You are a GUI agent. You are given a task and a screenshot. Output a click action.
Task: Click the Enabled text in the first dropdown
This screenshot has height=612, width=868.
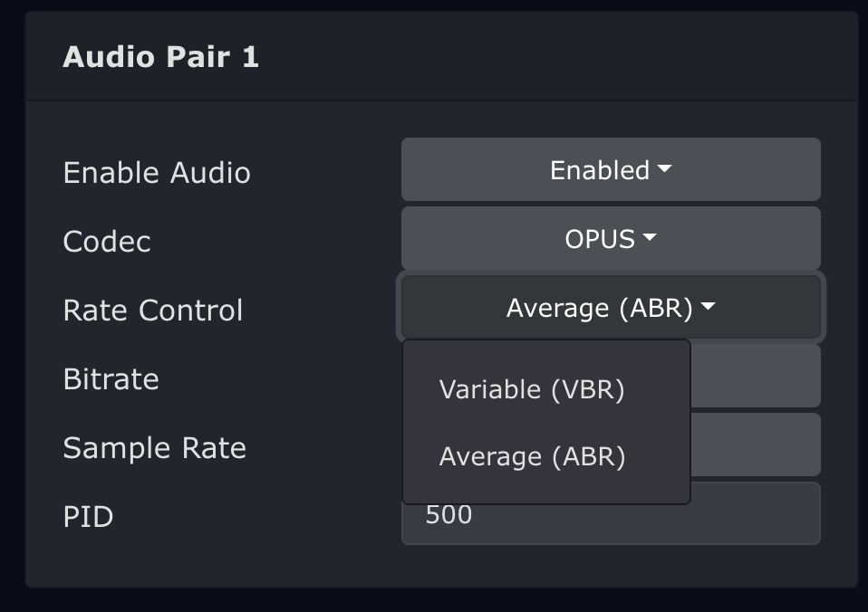(x=599, y=170)
